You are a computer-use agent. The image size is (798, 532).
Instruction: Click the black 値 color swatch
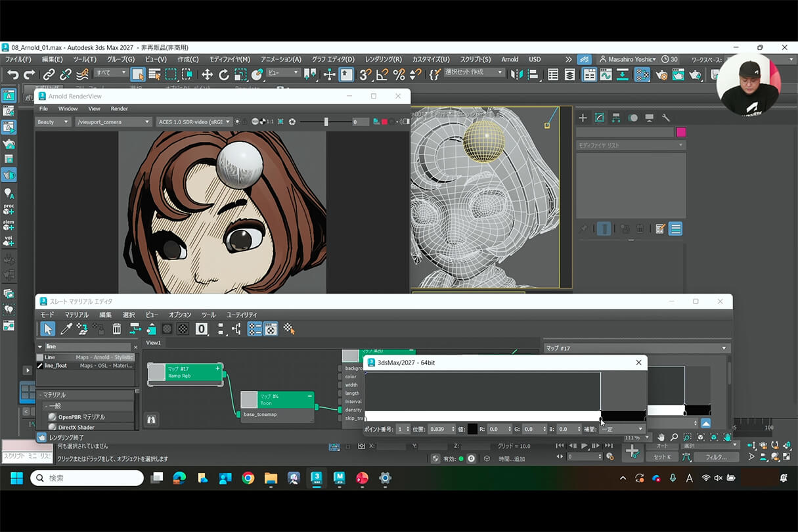[x=473, y=429]
